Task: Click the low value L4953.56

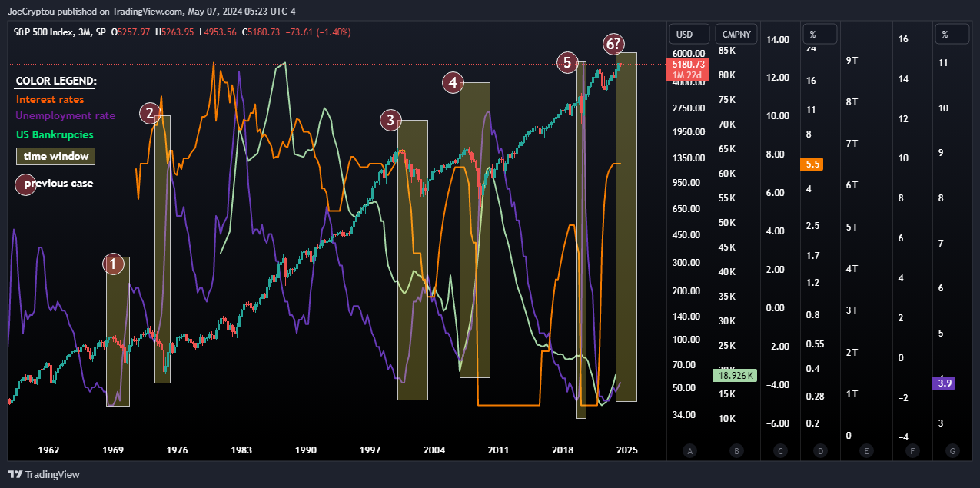Action: click(x=218, y=32)
